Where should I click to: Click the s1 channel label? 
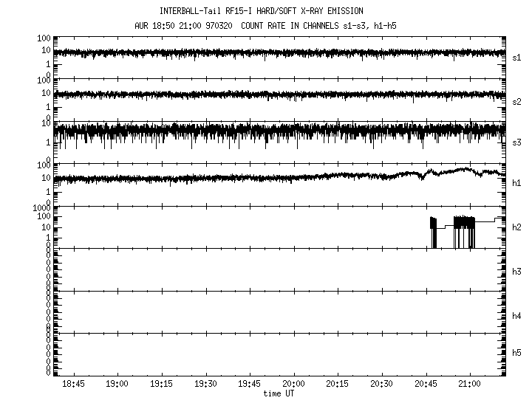[x=517, y=57]
